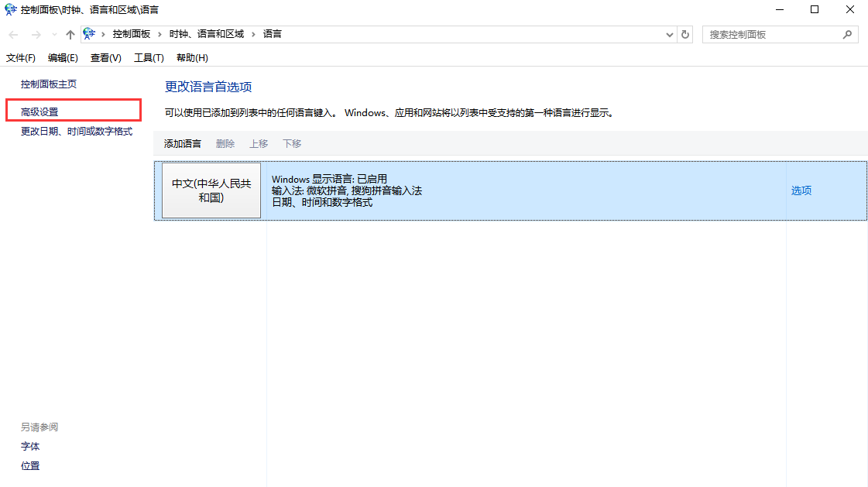The image size is (868, 487).
Task: Expand chevron after 时钟、语言和区域 breadcrumb
Action: [x=253, y=34]
